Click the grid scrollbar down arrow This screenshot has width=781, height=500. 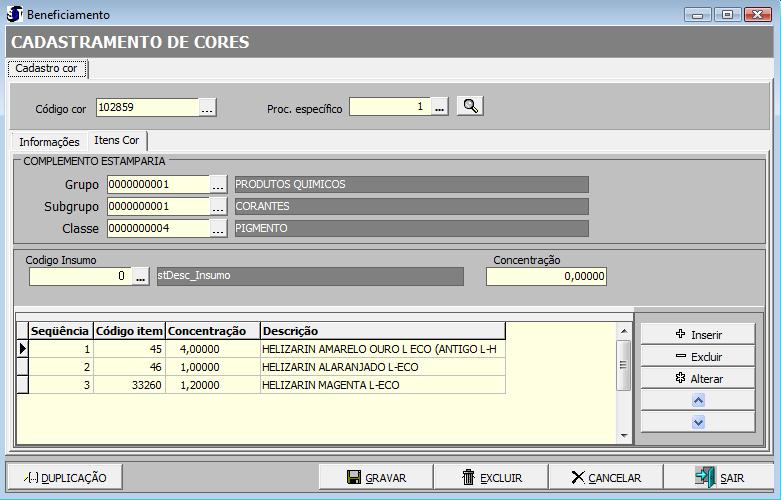pos(624,436)
